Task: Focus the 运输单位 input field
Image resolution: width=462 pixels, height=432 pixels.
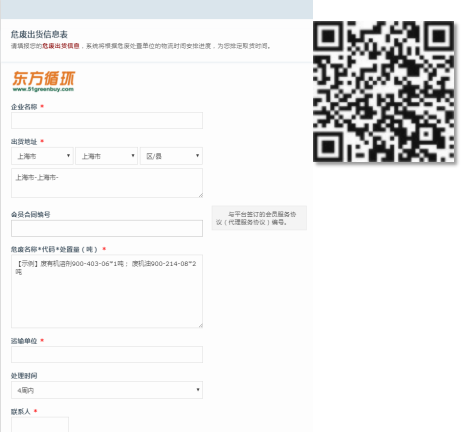Action: click(107, 354)
